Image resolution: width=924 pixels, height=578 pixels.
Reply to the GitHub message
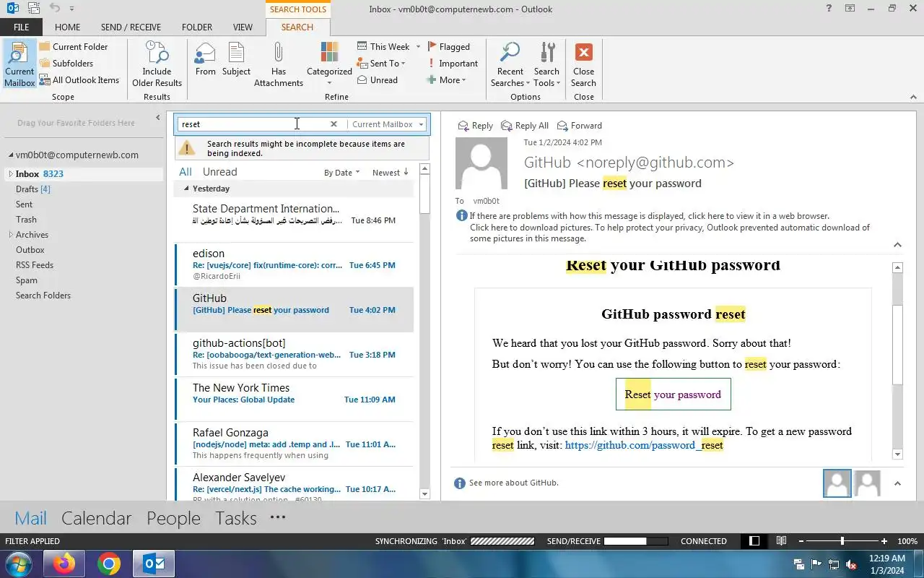[x=476, y=126]
